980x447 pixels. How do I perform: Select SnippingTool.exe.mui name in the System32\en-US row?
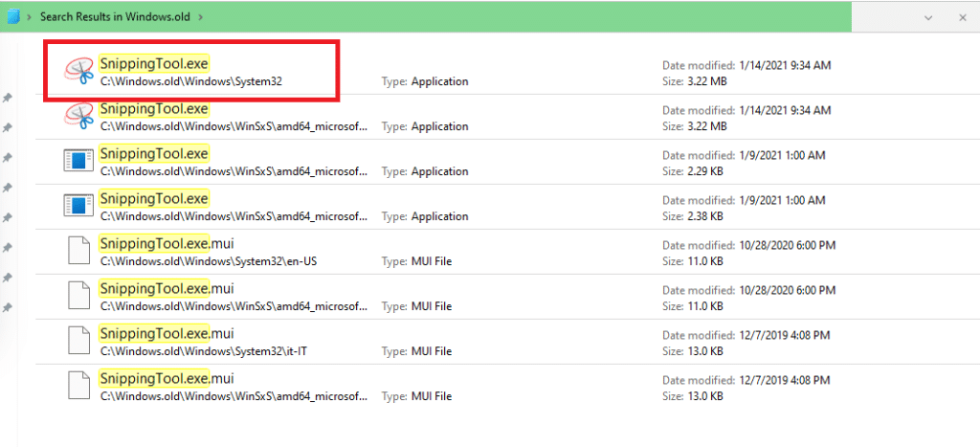pos(167,243)
